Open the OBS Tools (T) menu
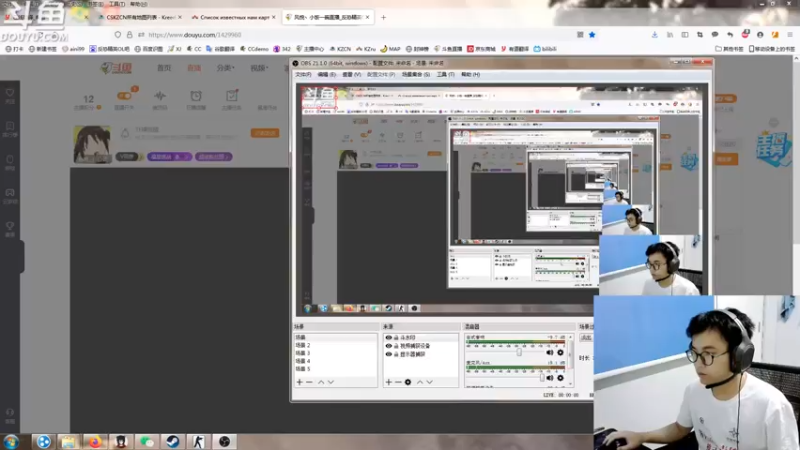 tap(445, 74)
